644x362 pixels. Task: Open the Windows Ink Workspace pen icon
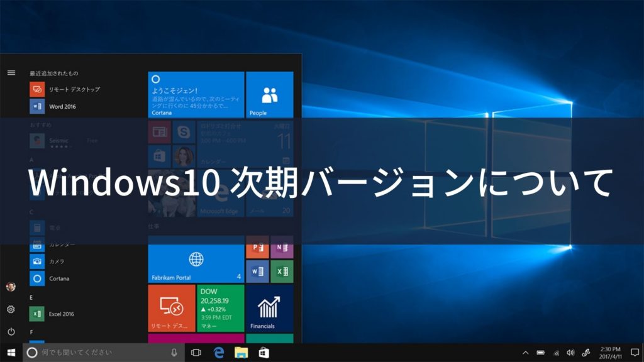click(586, 353)
